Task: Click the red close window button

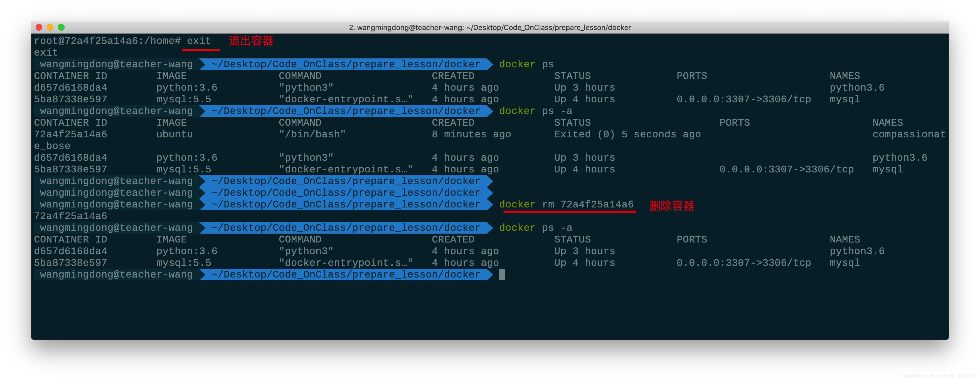Action: [x=39, y=27]
